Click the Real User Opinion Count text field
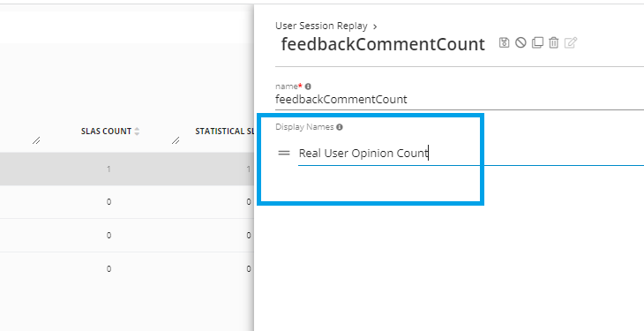This screenshot has height=331, width=644. (x=471, y=154)
